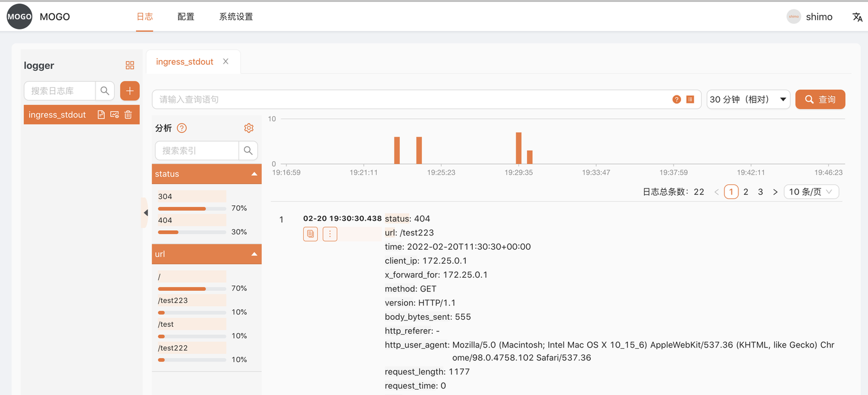Open the query history list icon

pyautogui.click(x=690, y=99)
